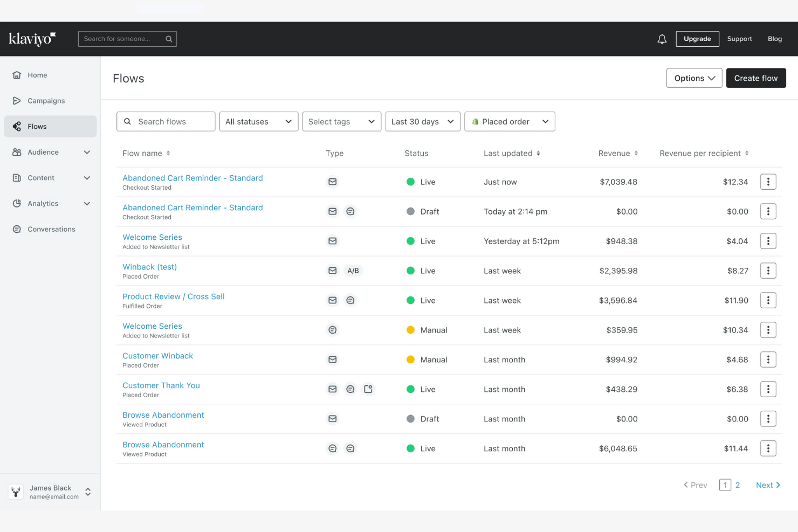This screenshot has width=798, height=532.
Task: Open the All statuses dropdown
Action: pos(258,121)
